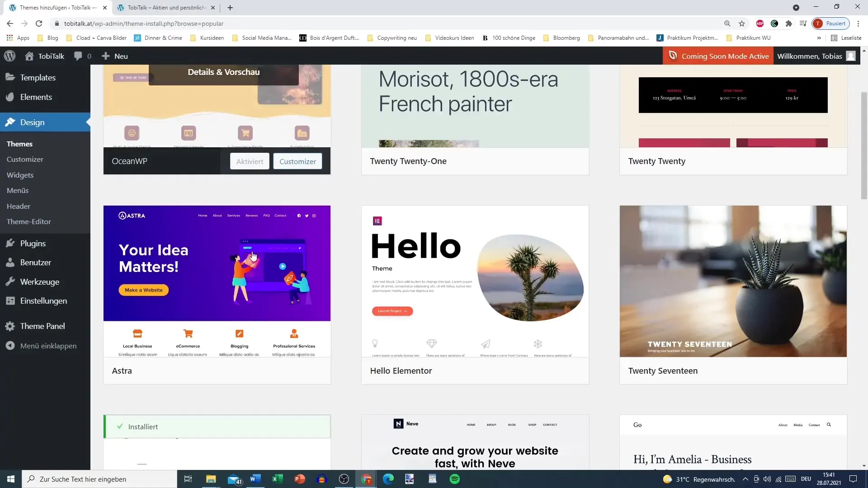Click the Neu plus button
This screenshot has width=868, height=488.
point(114,56)
